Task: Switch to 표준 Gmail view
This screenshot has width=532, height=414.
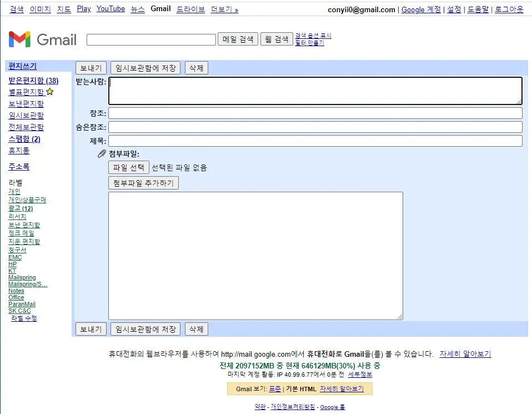Action: [275, 389]
